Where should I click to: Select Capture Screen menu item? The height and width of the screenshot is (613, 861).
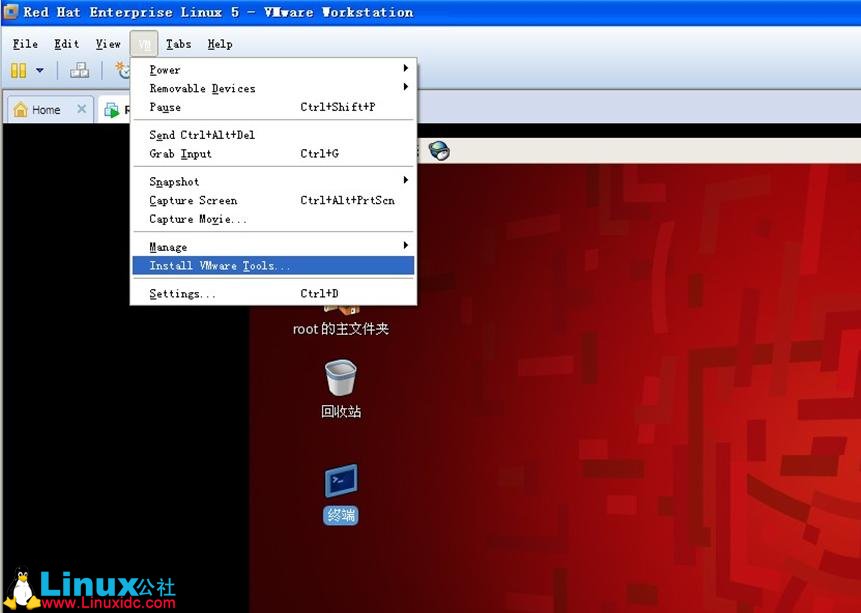click(193, 201)
